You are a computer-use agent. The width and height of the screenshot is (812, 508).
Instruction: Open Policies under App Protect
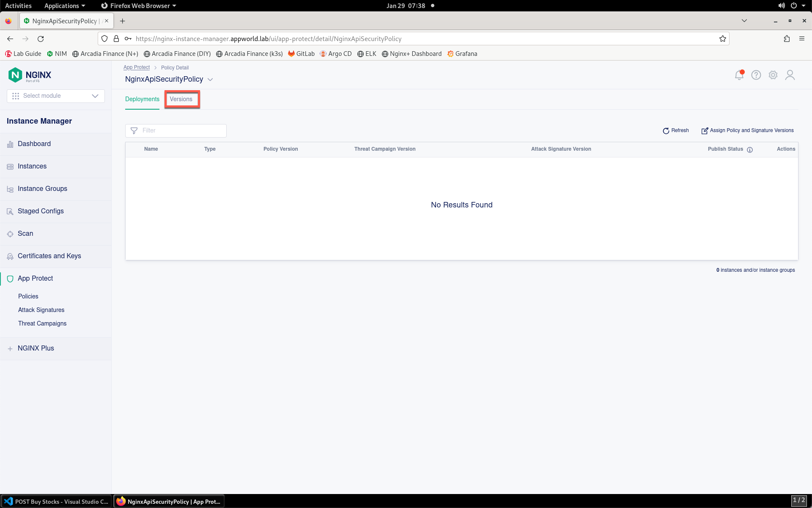(x=28, y=296)
